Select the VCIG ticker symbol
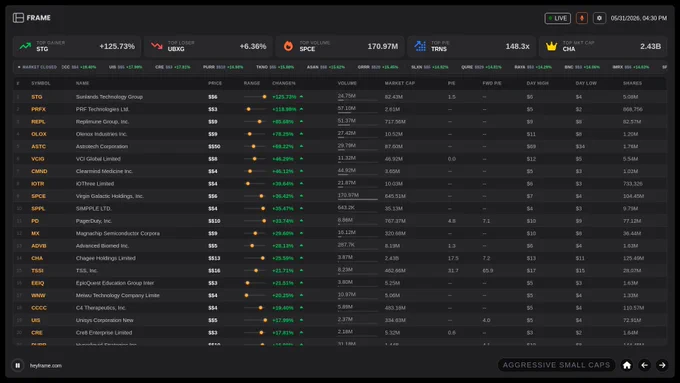Image resolution: width=680 pixels, height=383 pixels. 38,159
